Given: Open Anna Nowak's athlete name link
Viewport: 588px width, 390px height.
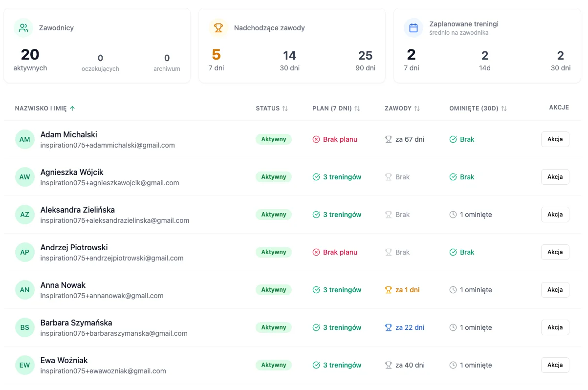Looking at the screenshot, I should tap(63, 285).
